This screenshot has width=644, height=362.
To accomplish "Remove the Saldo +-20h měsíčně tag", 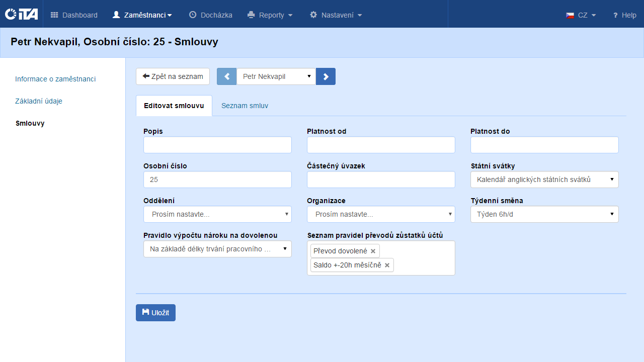I will (x=387, y=265).
